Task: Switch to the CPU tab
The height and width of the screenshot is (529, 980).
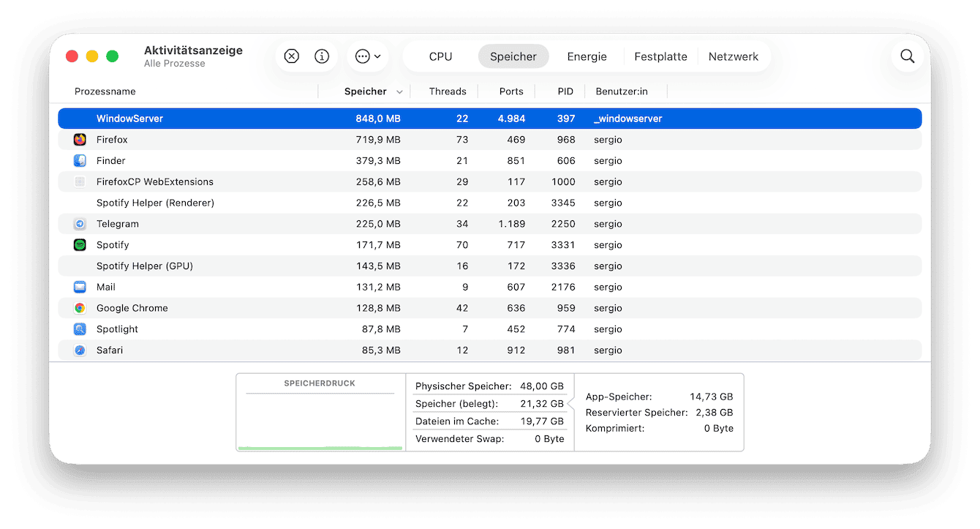Action: (x=440, y=56)
